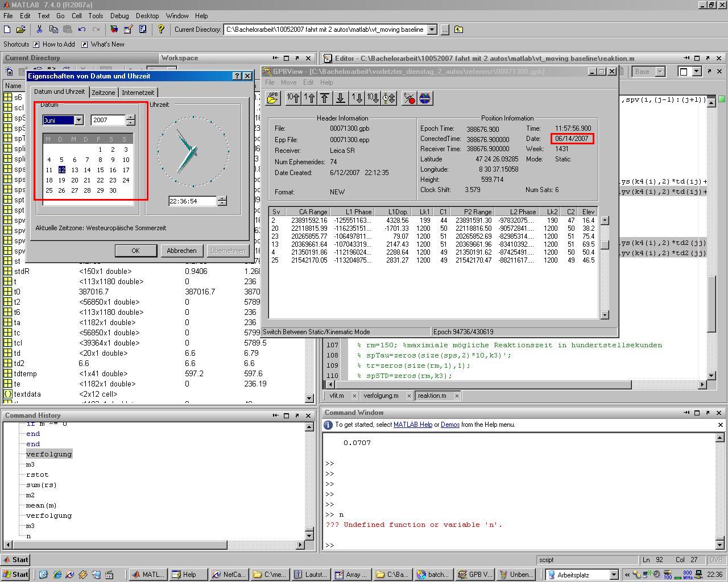
Task: Click the time input field showing 22:36:54
Action: 192,201
